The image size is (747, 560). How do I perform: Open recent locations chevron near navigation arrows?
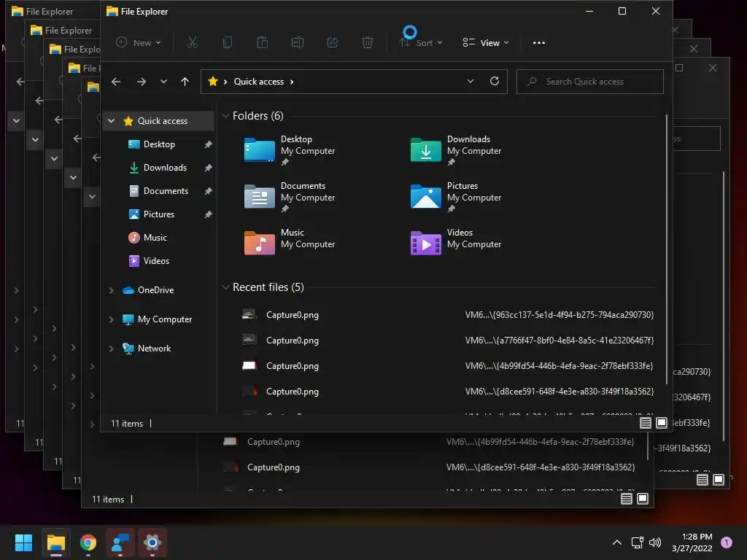click(x=163, y=82)
